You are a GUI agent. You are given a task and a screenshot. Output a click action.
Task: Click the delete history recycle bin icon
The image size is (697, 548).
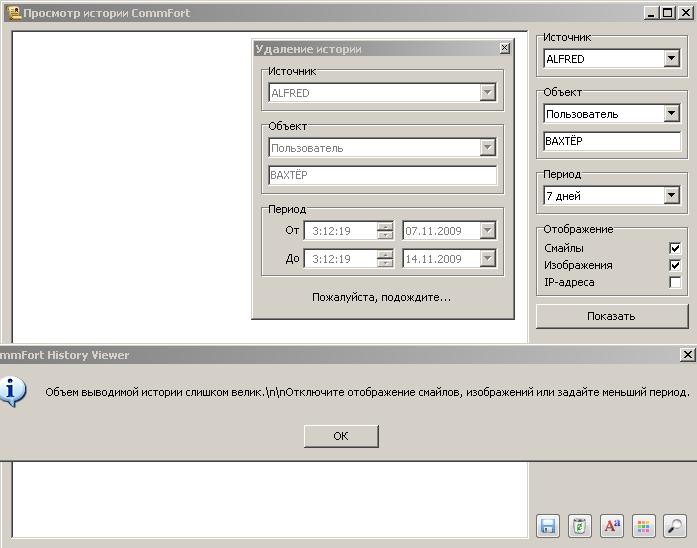pos(580,526)
